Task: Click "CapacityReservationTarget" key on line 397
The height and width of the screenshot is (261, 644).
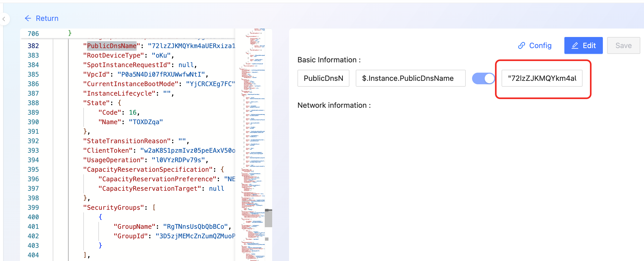Action: click(150, 188)
